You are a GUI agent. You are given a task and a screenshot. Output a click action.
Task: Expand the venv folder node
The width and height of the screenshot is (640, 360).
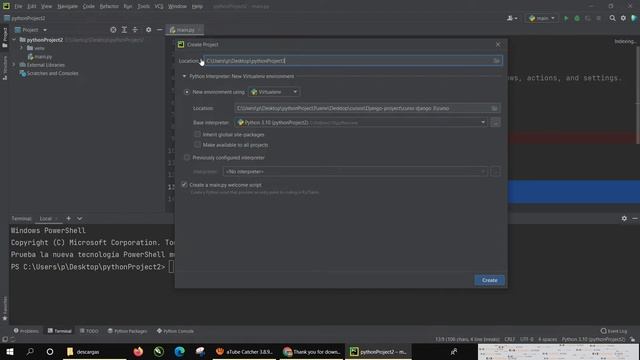click(22, 48)
